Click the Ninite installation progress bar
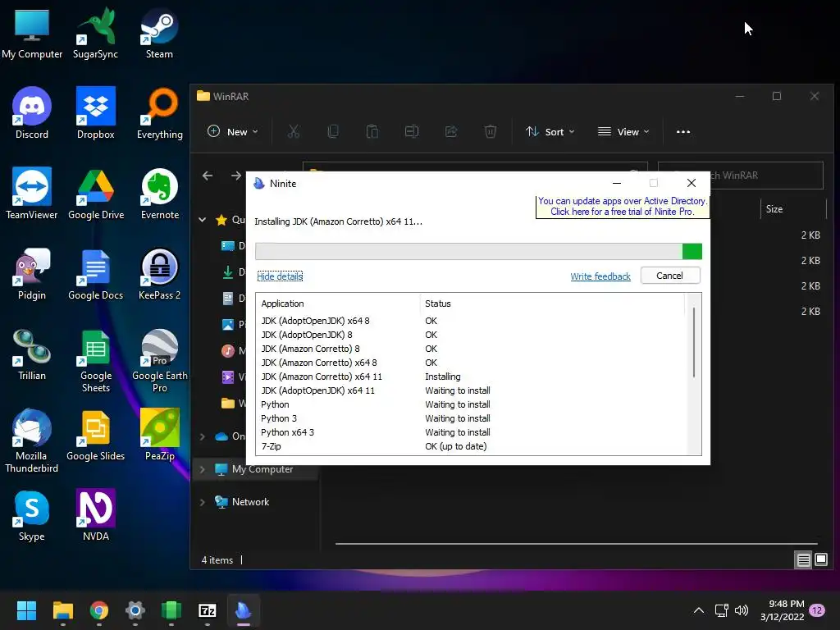Image resolution: width=840 pixels, height=630 pixels. [x=478, y=251]
